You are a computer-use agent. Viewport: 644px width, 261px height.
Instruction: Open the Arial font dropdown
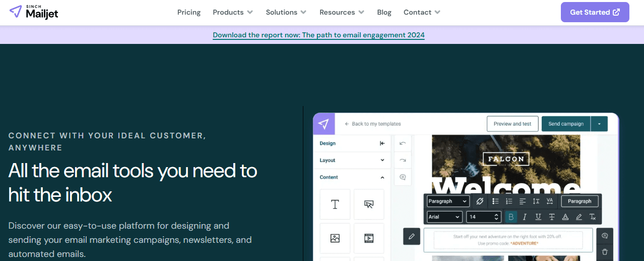(x=444, y=217)
